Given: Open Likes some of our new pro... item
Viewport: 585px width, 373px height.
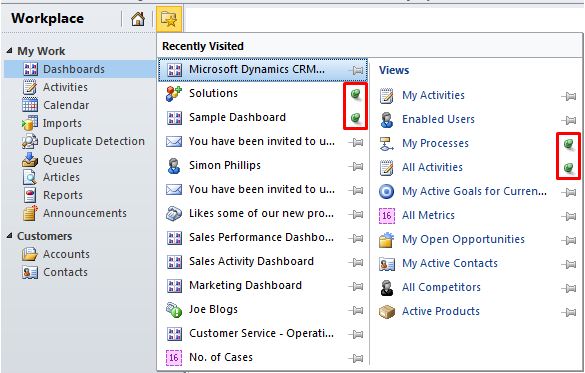Looking at the screenshot, I should coord(261,213).
